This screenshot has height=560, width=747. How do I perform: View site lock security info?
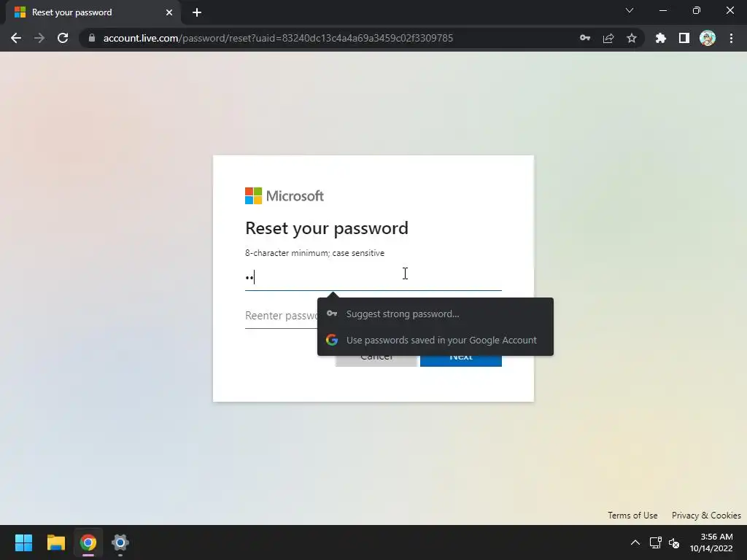click(92, 38)
